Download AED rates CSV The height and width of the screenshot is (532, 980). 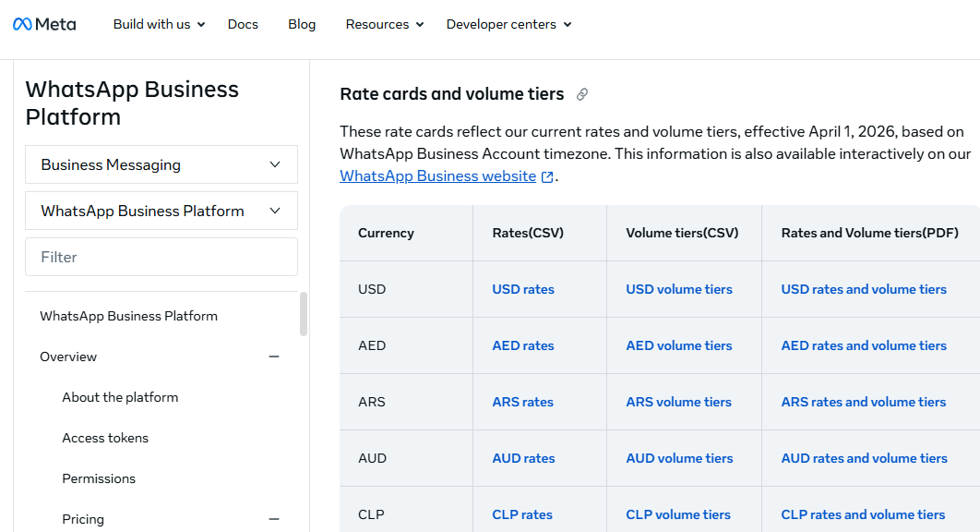523,346
